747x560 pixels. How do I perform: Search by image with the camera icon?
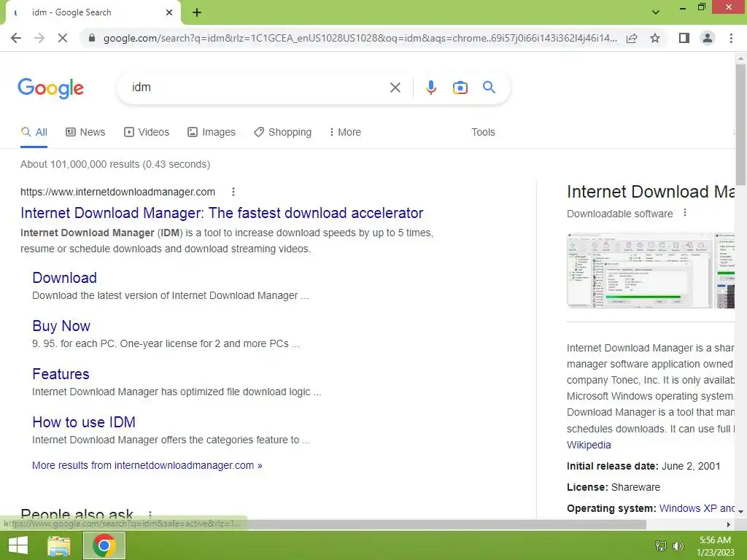(x=460, y=87)
